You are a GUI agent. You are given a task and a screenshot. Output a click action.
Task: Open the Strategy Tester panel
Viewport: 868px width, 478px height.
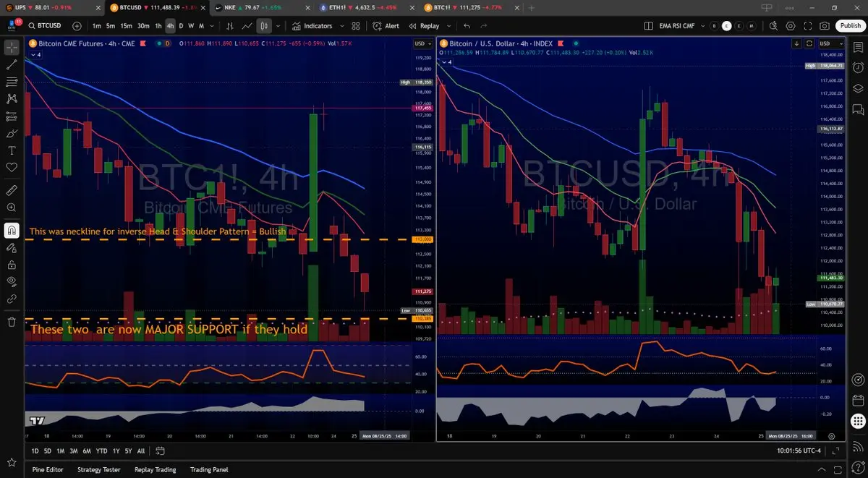point(99,469)
